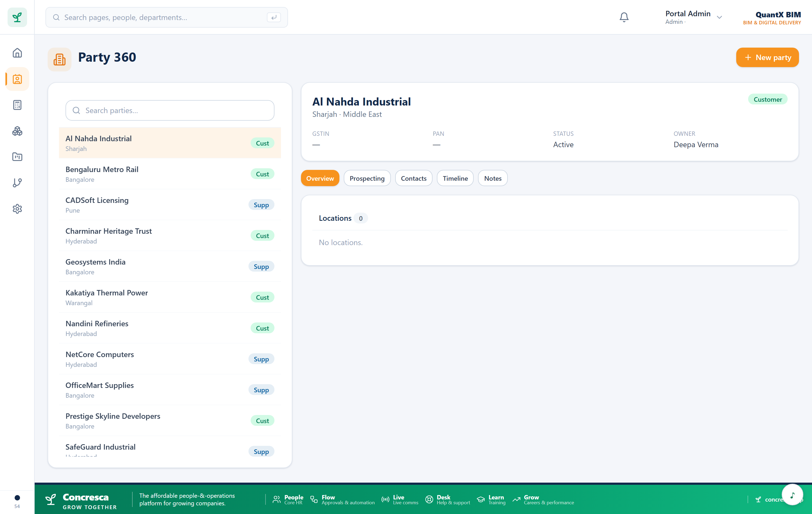The image size is (812, 514).
Task: Open Learn Training footer link
Action: click(x=491, y=499)
